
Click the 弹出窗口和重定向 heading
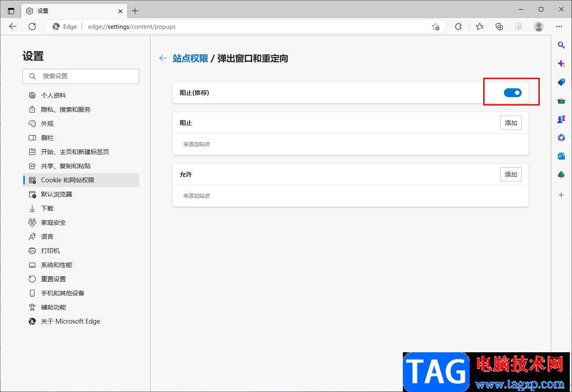pyautogui.click(x=253, y=58)
